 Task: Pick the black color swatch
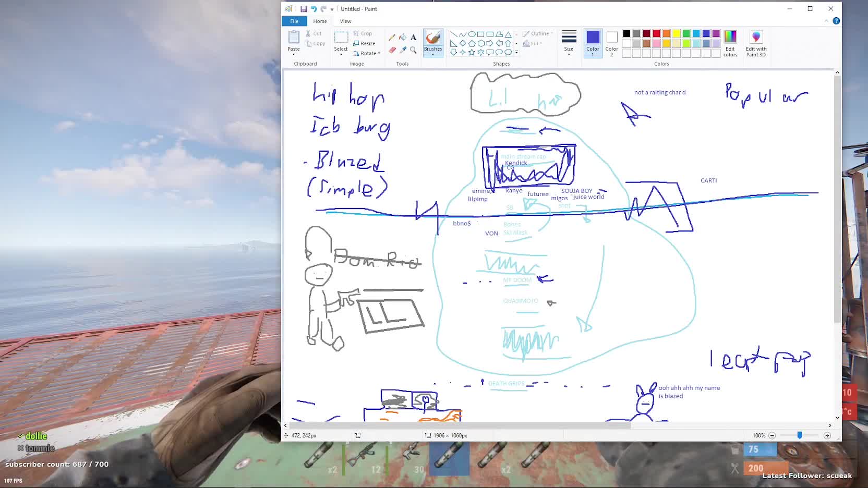click(626, 33)
